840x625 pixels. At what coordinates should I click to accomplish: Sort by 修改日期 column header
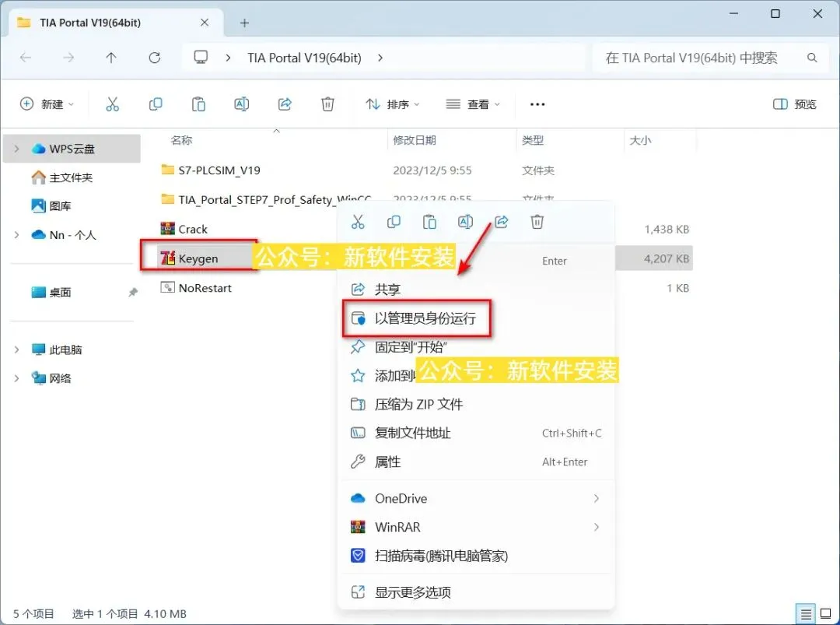(414, 140)
